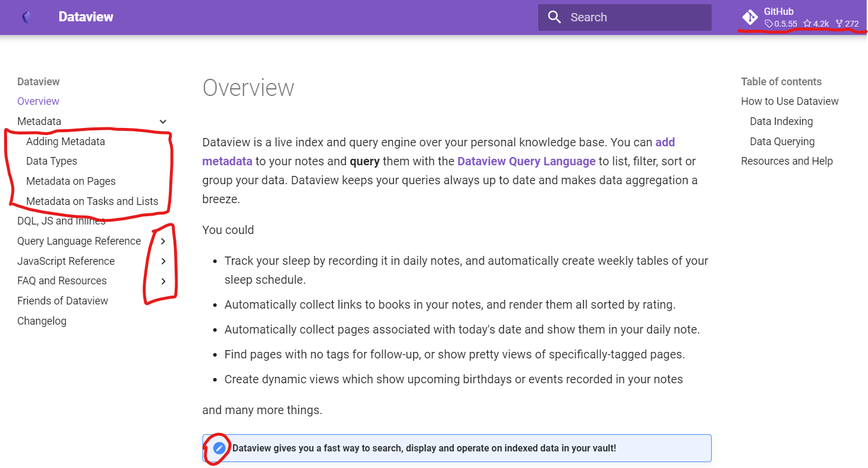Viewport: 868px width, 468px height.
Task: Click the star icon next to 4.2k
Action: pos(807,24)
